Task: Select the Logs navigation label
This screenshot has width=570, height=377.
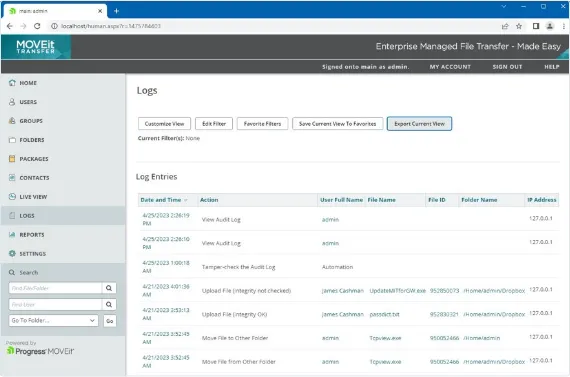Action: pos(27,216)
